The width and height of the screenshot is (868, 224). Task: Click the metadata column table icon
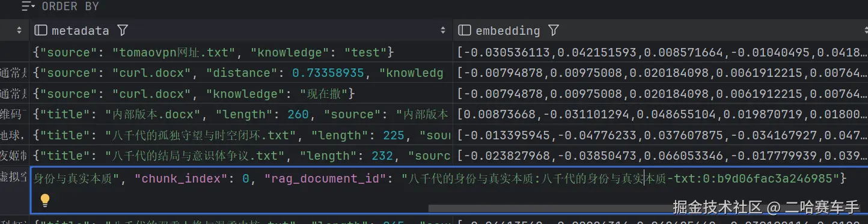[x=40, y=30]
